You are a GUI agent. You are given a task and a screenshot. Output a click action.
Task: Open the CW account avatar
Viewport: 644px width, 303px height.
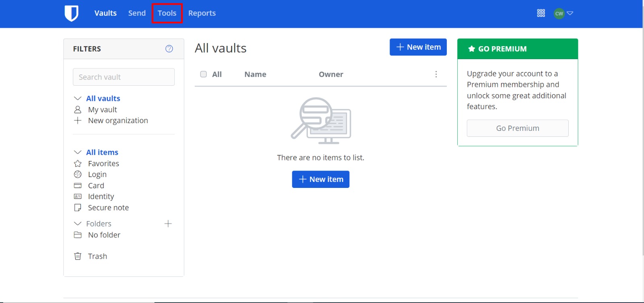click(559, 13)
